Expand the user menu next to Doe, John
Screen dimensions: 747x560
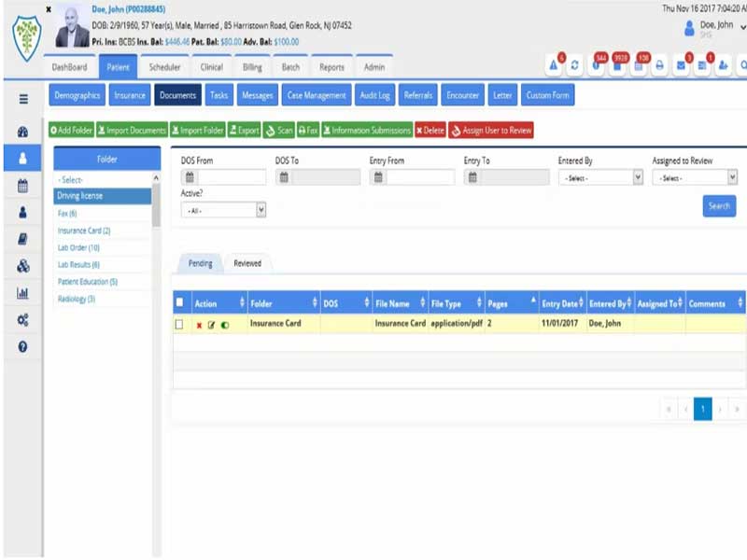[x=742, y=28]
